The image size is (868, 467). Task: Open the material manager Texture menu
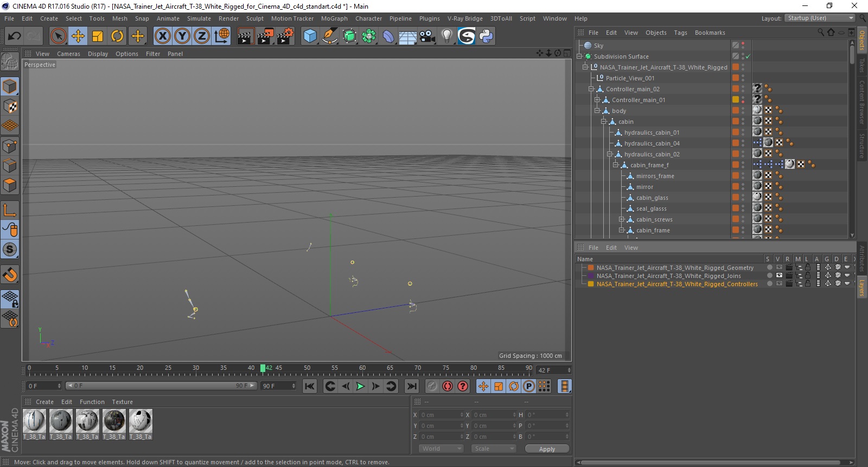122,402
